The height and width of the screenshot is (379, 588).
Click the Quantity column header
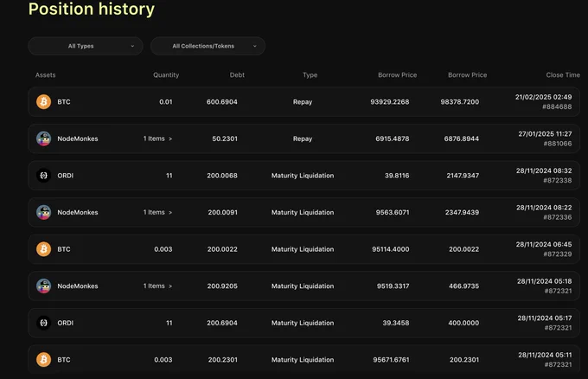point(166,75)
